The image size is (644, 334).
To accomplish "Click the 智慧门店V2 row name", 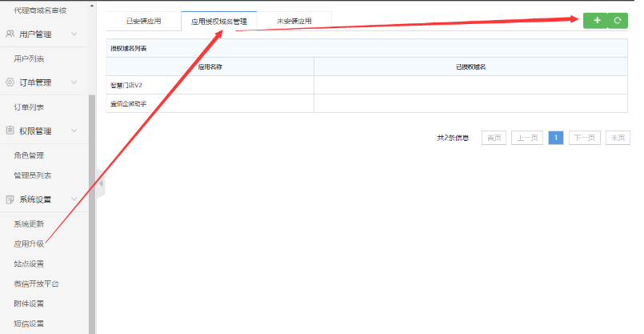I will (x=126, y=86).
